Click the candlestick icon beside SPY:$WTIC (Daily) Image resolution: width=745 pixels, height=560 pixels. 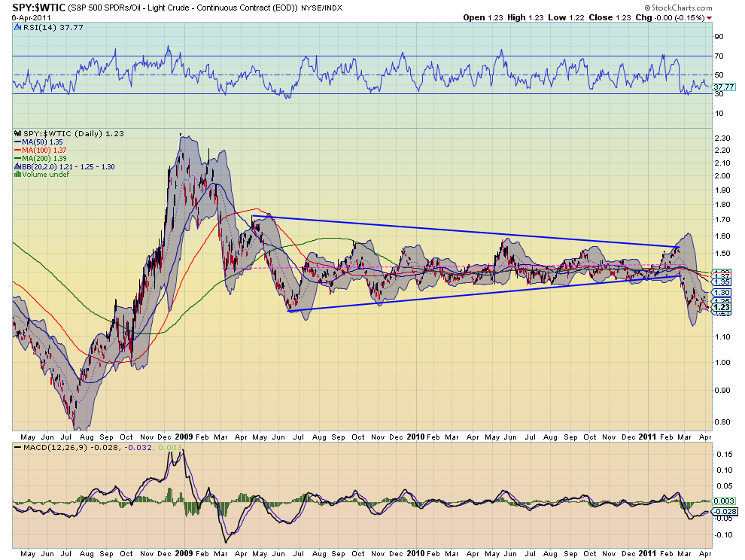click(18, 134)
